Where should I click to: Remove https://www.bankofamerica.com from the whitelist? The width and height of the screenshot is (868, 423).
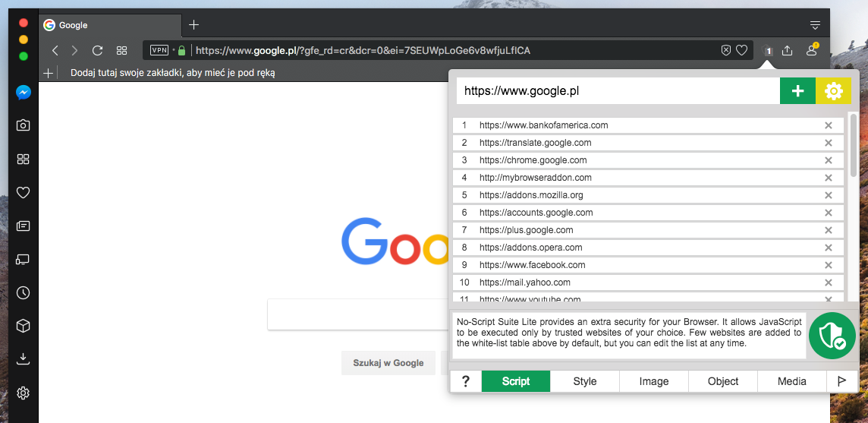tap(829, 125)
